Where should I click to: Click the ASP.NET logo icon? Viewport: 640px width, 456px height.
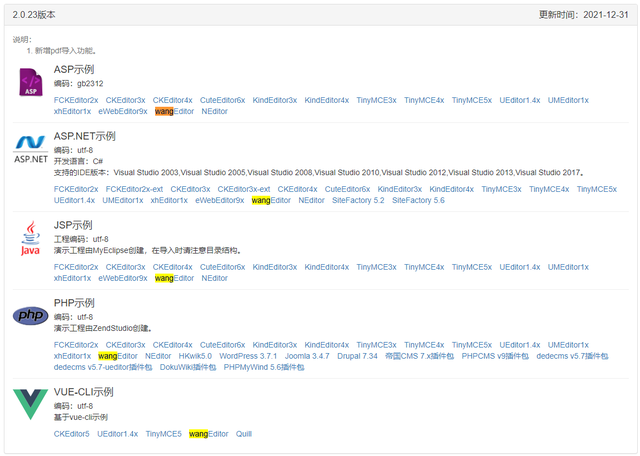tap(31, 149)
